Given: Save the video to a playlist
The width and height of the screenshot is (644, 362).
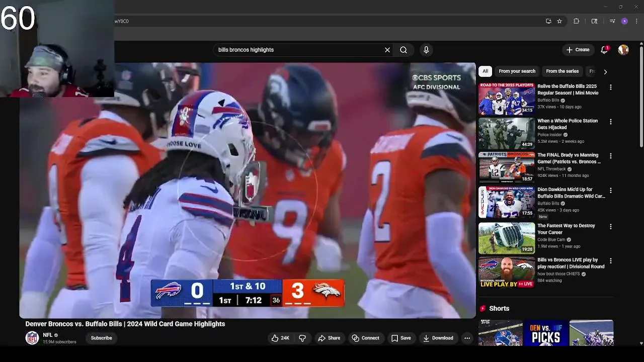Looking at the screenshot, I should [401, 338].
